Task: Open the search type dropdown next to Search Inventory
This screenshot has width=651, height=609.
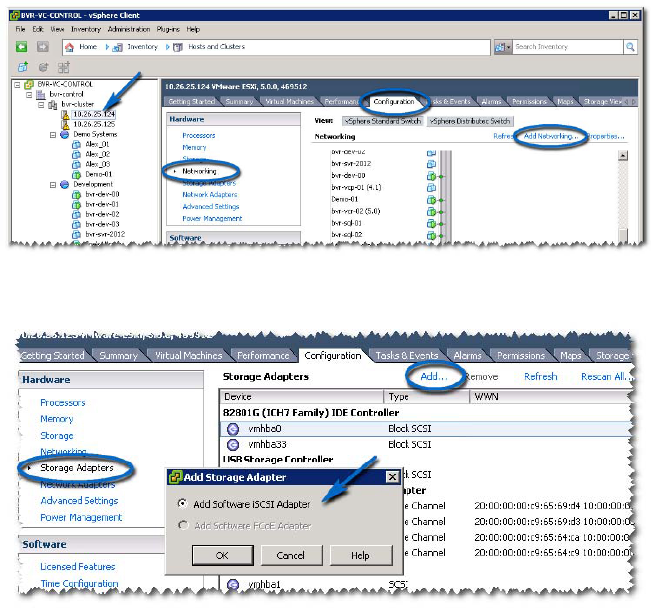Action: tap(503, 47)
